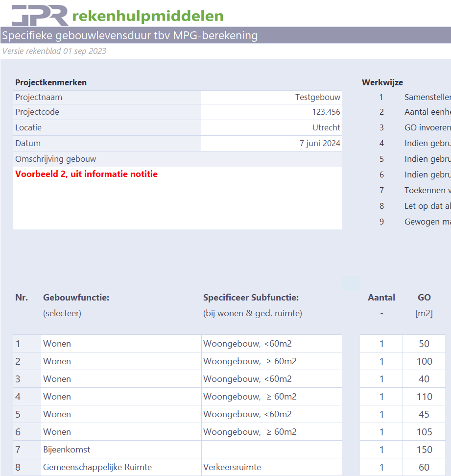Select the Aantal cell in row 5
The width and height of the screenshot is (451, 476).
[381, 414]
